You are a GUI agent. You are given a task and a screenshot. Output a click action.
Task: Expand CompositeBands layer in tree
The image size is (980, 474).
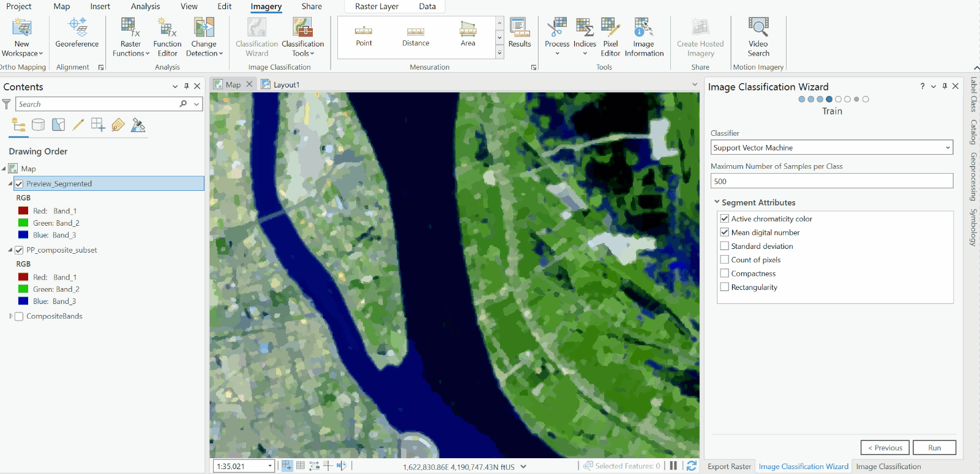[10, 316]
